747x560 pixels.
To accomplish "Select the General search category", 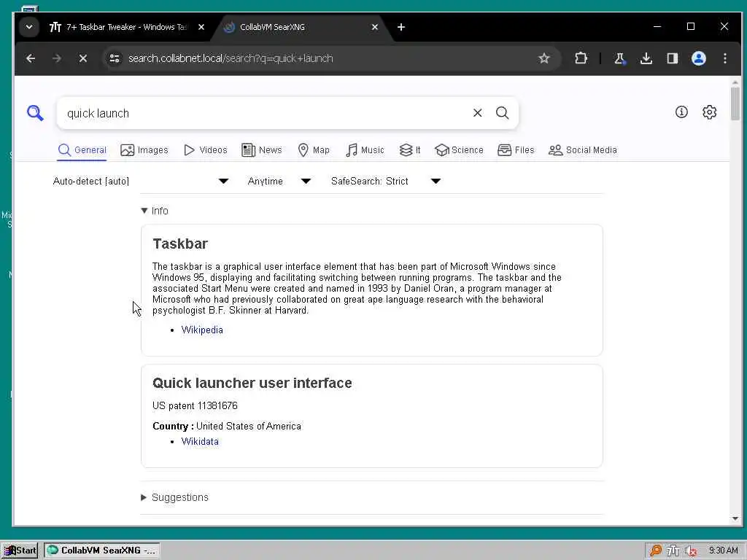I will [82, 150].
